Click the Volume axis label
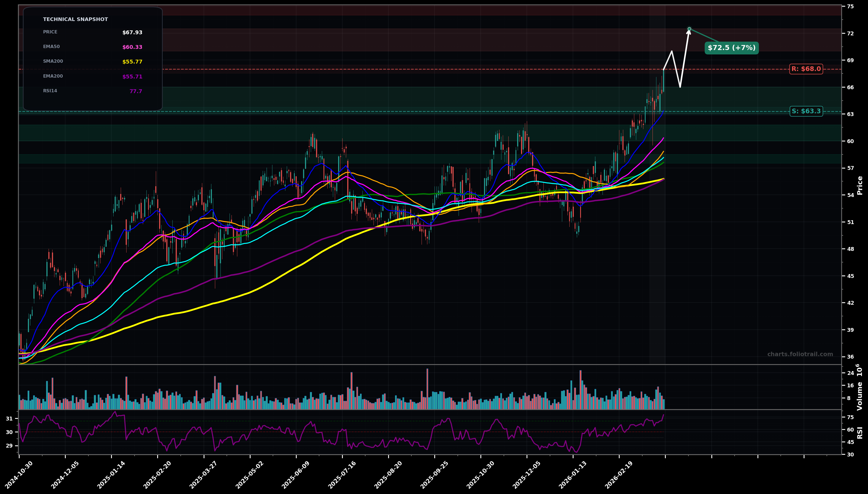Viewport: 868px width, 494px height. [x=860, y=395]
